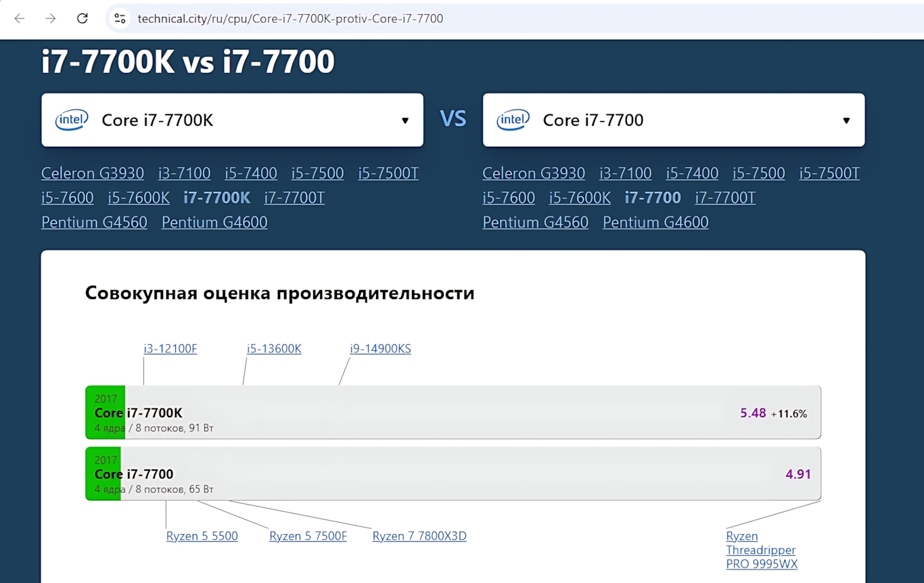Image resolution: width=924 pixels, height=583 pixels.
Task: Go back to the previous page
Action: [x=19, y=18]
